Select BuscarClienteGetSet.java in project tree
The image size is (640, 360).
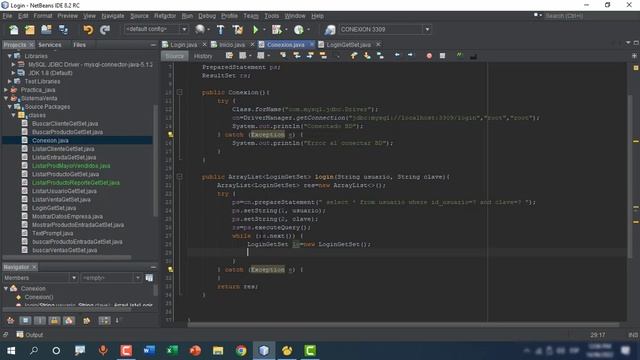pos(65,123)
